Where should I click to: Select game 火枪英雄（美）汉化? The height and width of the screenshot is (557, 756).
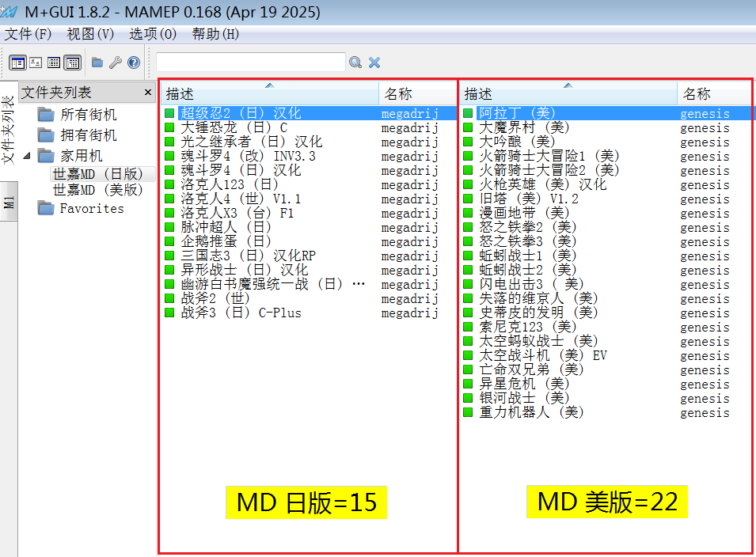542,184
